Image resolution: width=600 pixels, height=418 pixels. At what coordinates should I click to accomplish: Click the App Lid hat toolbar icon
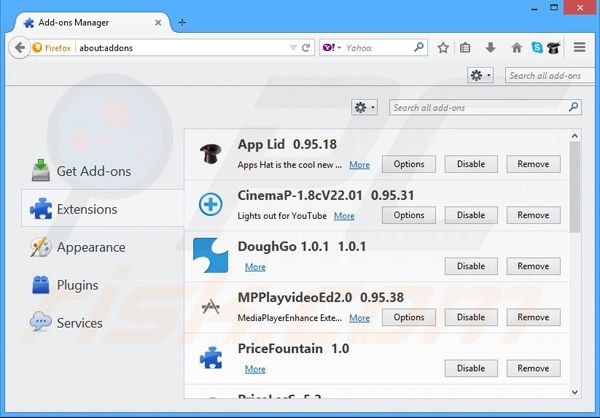point(553,48)
